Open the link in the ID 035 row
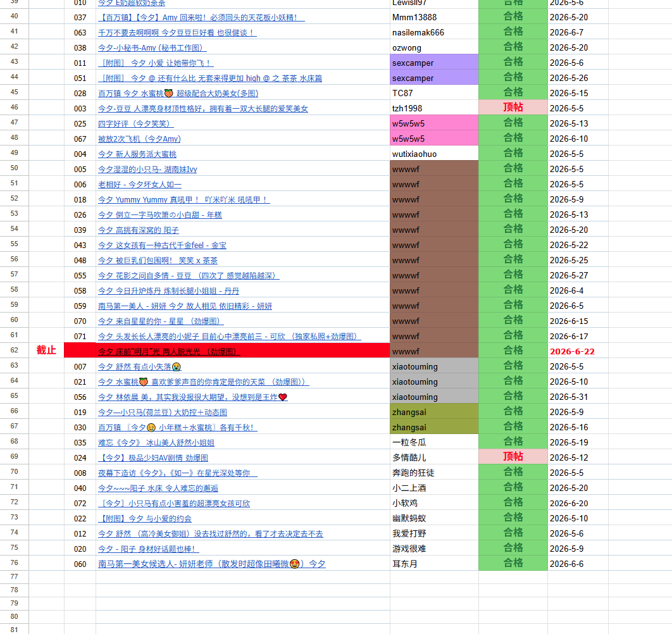The height and width of the screenshot is (634, 672). pyautogui.click(x=156, y=443)
